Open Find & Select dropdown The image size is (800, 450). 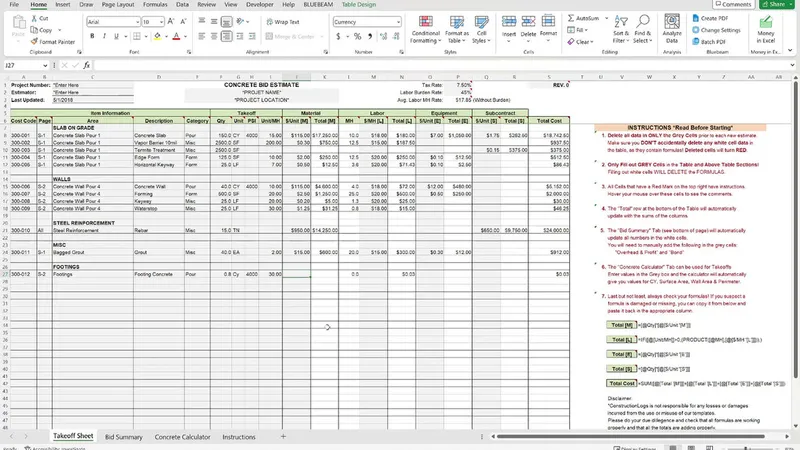pos(643,29)
